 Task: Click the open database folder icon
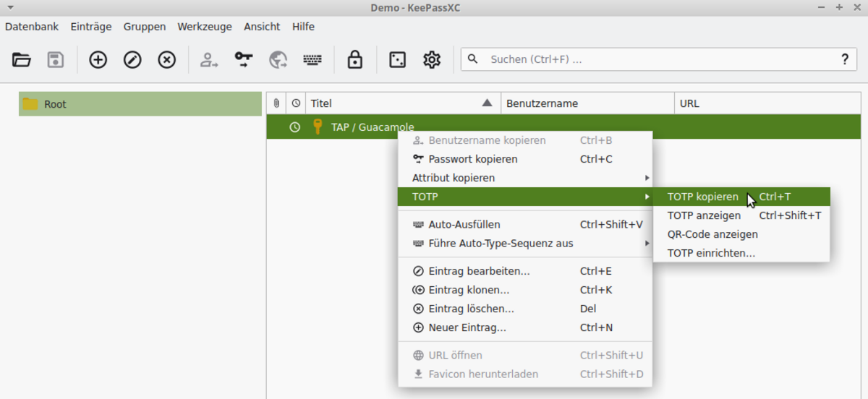[x=22, y=60]
